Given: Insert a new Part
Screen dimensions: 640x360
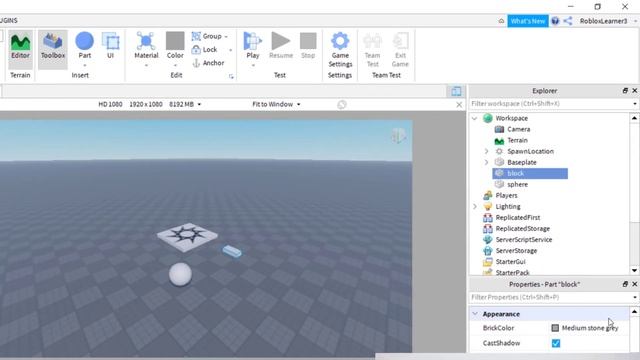Looking at the screenshot, I should 84,45.
